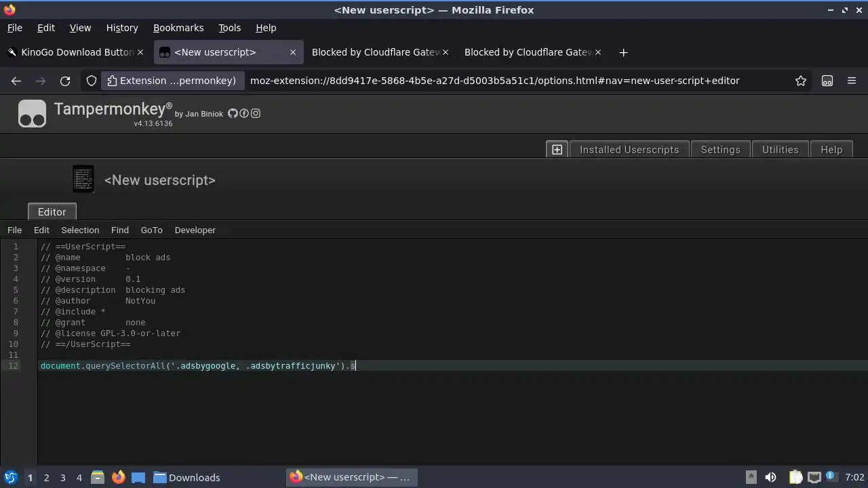Go forward one page (greyed-out arrow)

pyautogui.click(x=41, y=81)
